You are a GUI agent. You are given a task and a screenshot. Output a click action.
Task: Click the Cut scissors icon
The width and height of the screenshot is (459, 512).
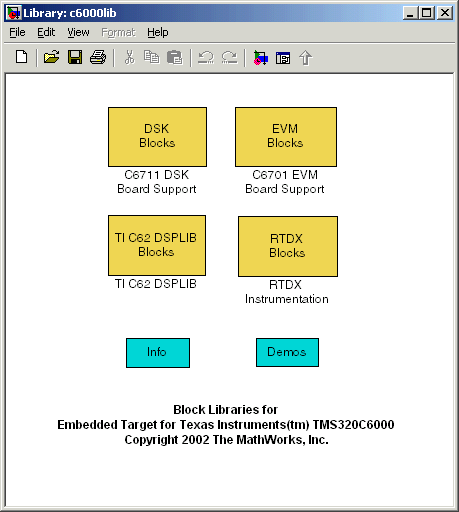(129, 57)
